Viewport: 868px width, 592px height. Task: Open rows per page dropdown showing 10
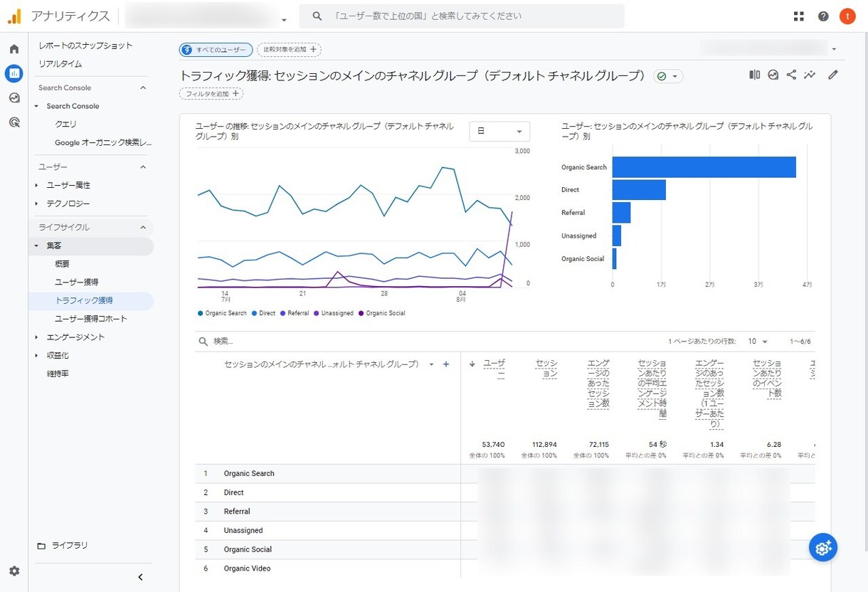click(x=757, y=342)
